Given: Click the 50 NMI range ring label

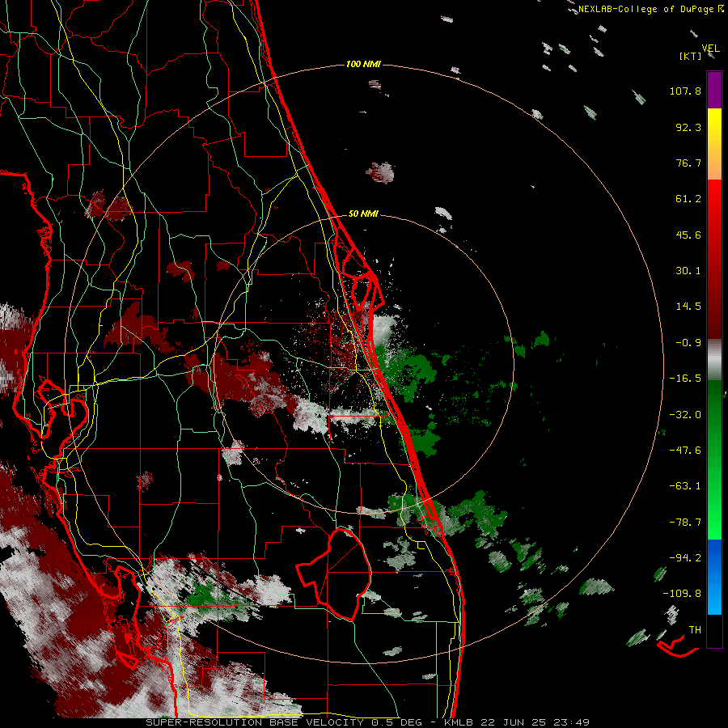Looking at the screenshot, I should 363,214.
